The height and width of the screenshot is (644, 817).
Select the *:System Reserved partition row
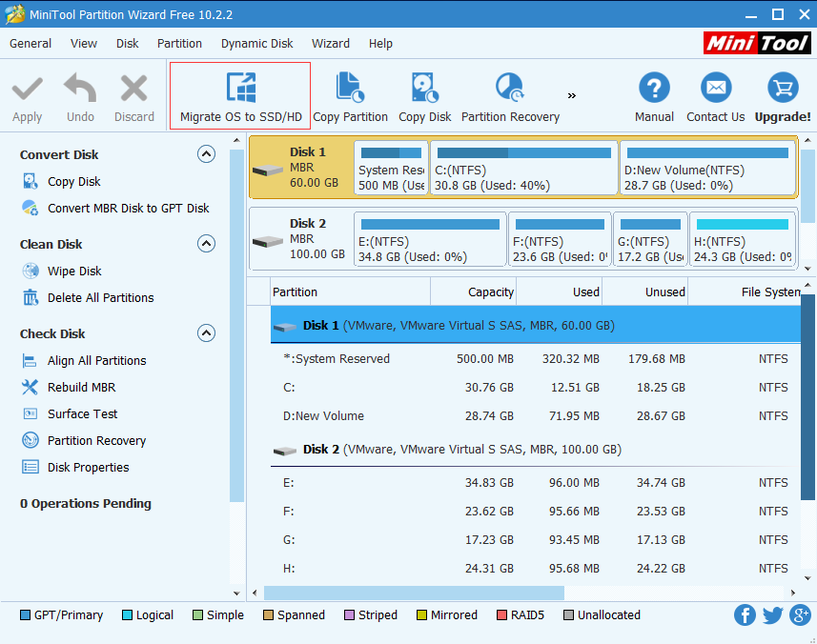pos(536,359)
